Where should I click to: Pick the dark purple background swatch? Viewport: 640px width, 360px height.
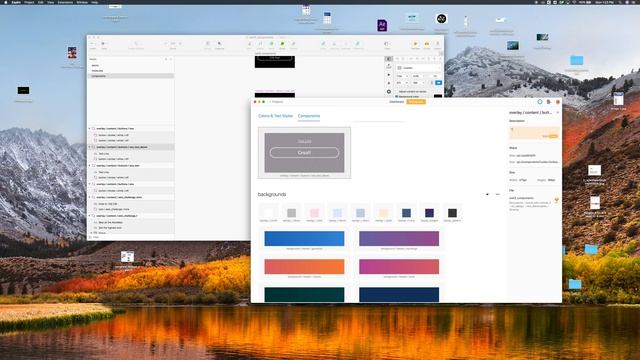pyautogui.click(x=429, y=213)
